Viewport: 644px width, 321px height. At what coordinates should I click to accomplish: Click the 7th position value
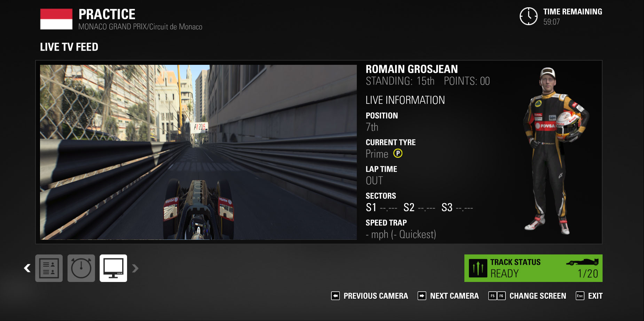click(372, 127)
